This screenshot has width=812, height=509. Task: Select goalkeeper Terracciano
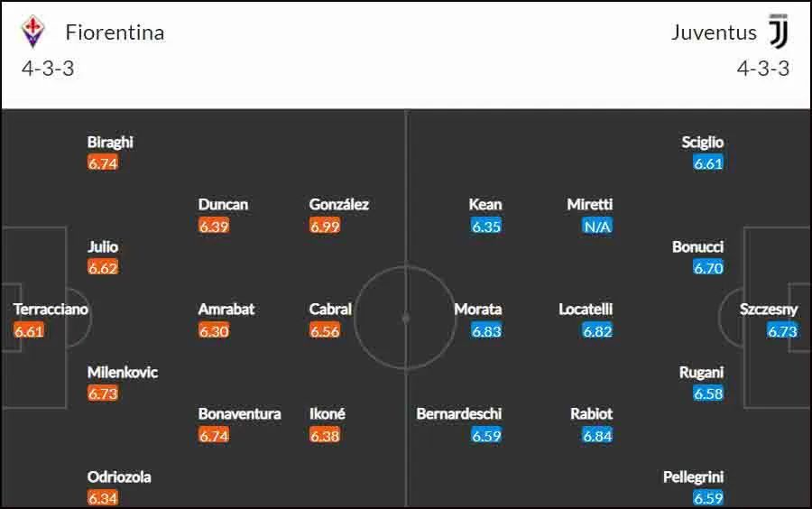51,310
